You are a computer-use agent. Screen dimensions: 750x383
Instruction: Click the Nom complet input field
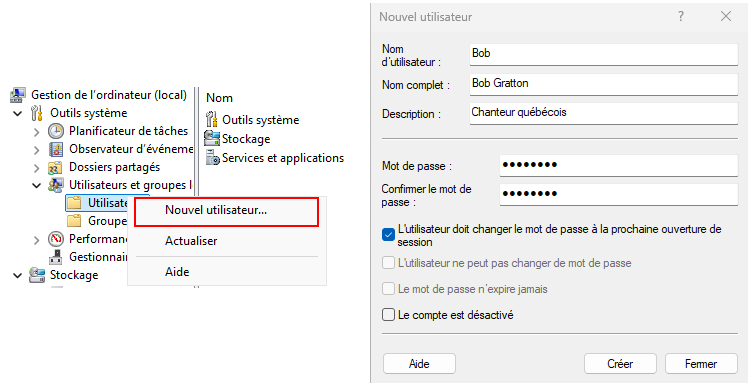point(604,84)
